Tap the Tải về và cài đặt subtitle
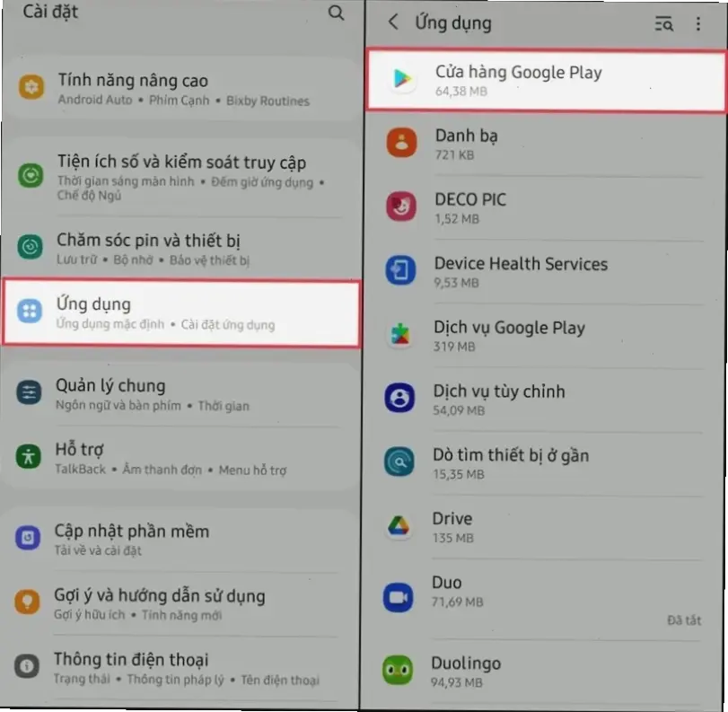Image resolution: width=728 pixels, height=712 pixels. click(98, 550)
